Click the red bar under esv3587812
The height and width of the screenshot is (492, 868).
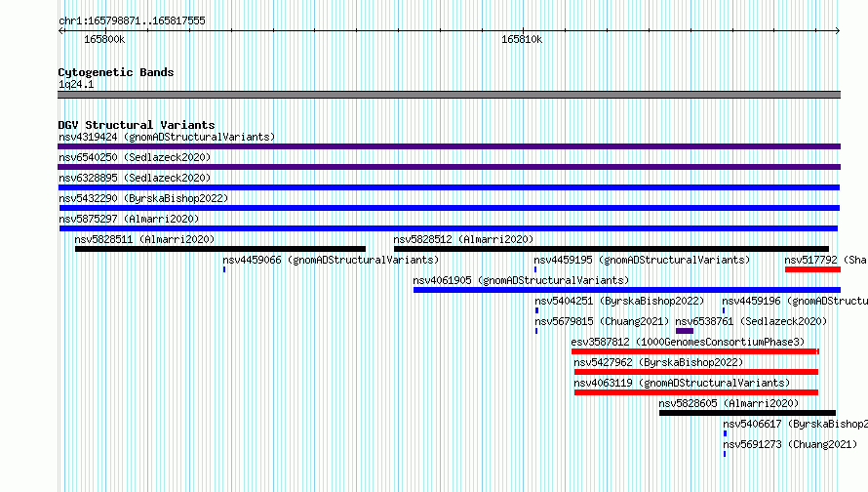tap(695, 351)
